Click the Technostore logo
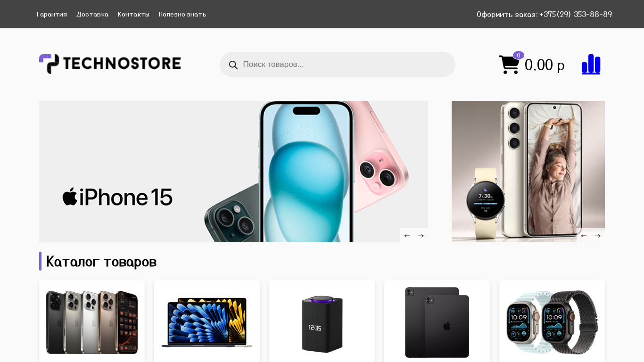 tap(110, 64)
